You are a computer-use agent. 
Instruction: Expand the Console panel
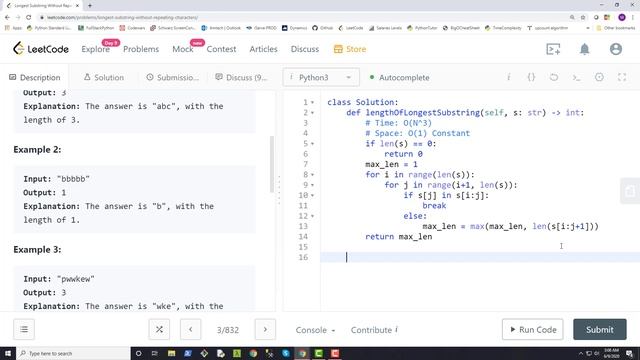pyautogui.click(x=315, y=330)
